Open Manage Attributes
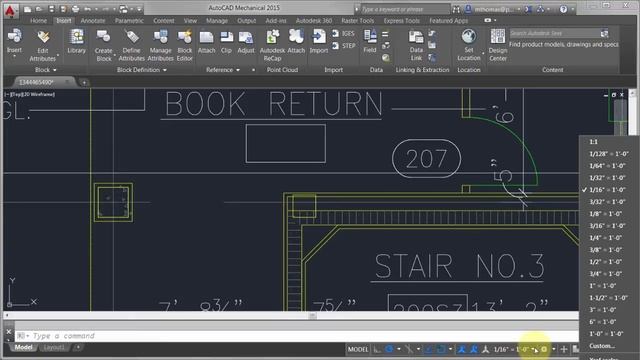The height and width of the screenshot is (360, 640). pos(160,46)
